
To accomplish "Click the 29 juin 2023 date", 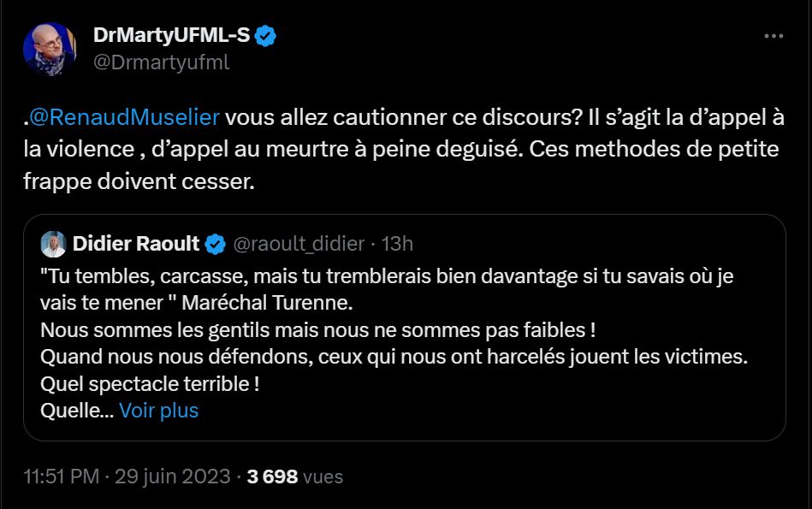I will click(x=174, y=476).
